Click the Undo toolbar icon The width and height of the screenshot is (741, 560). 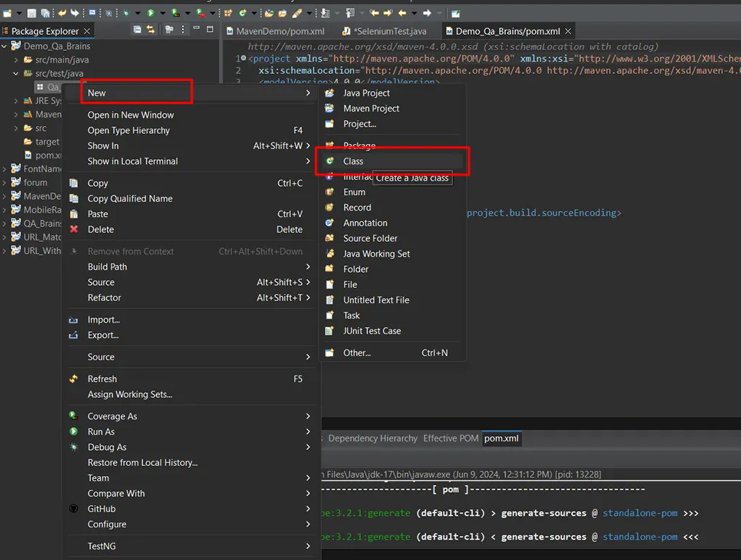[x=62, y=12]
